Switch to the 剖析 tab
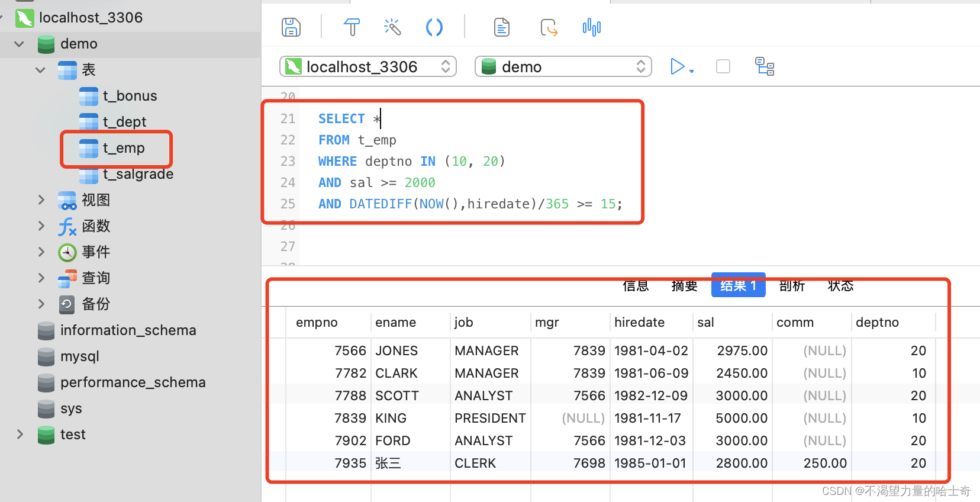The width and height of the screenshot is (980, 502). pyautogui.click(x=792, y=286)
